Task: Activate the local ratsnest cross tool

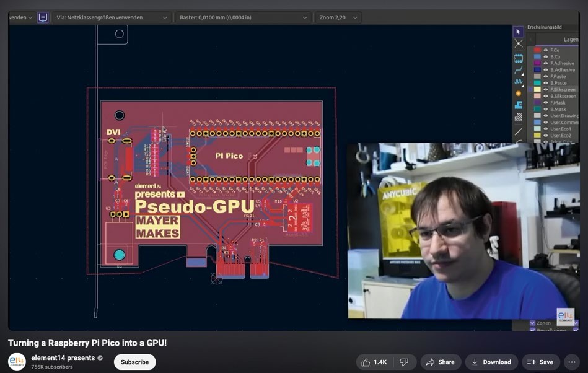Action: click(x=518, y=44)
